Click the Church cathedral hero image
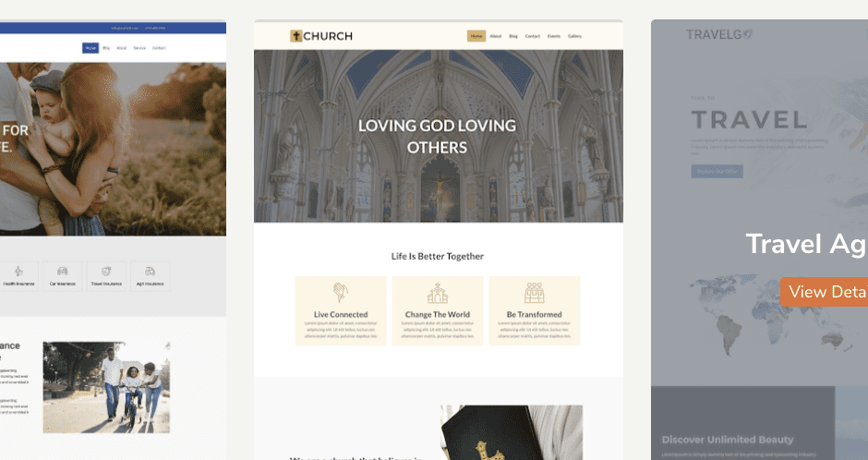868x460 pixels. [439, 136]
